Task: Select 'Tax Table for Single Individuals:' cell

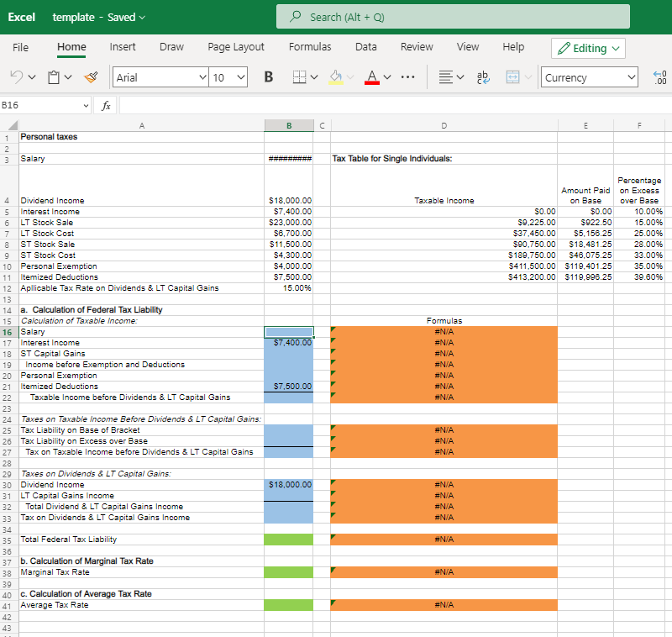Action: pos(444,159)
